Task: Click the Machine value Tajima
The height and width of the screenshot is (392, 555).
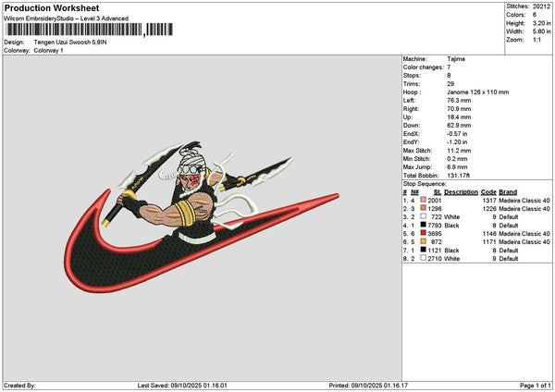Action: point(456,59)
